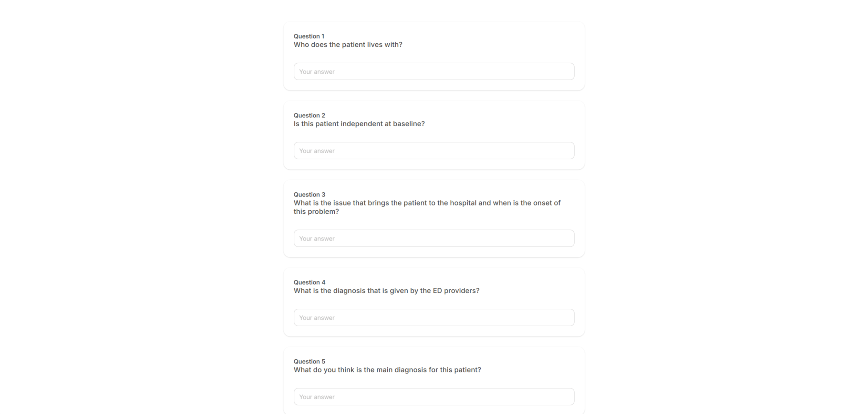Click the 'Question 5' heading label
Image resolution: width=868 pixels, height=414 pixels.
(309, 361)
